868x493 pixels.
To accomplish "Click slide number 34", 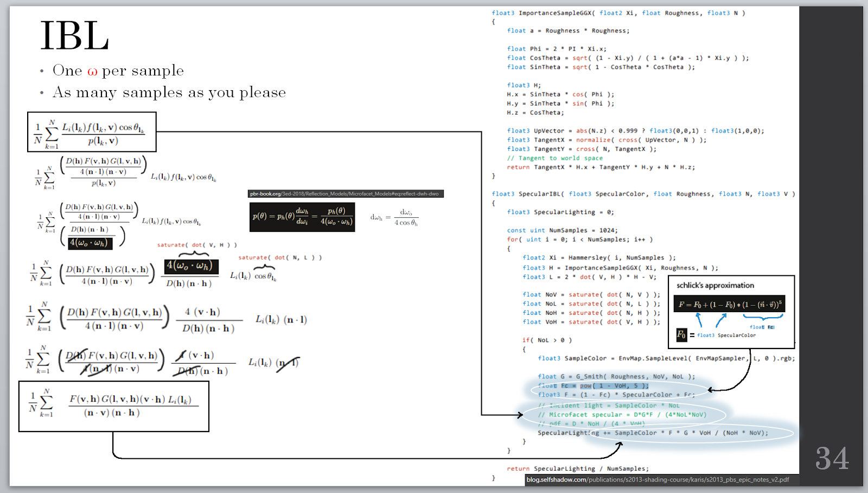I will coord(832,459).
